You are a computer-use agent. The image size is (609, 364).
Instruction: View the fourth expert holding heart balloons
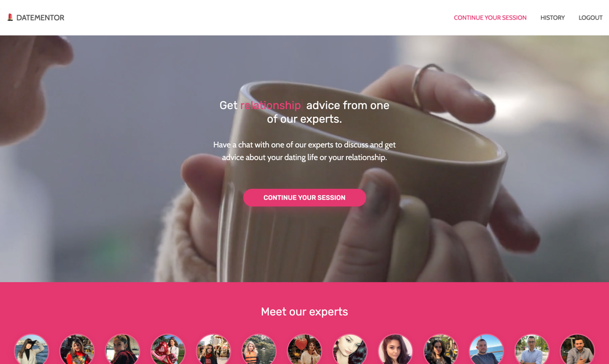click(x=168, y=350)
